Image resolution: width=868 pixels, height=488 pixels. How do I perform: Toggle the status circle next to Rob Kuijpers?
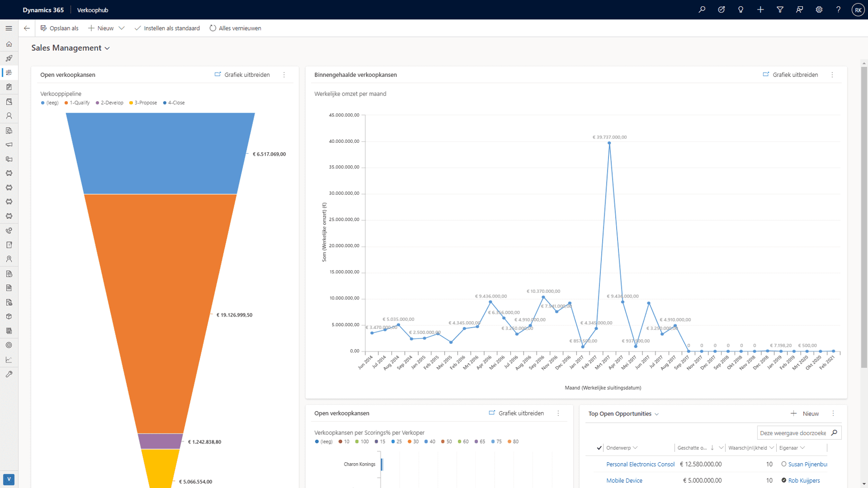[784, 480]
